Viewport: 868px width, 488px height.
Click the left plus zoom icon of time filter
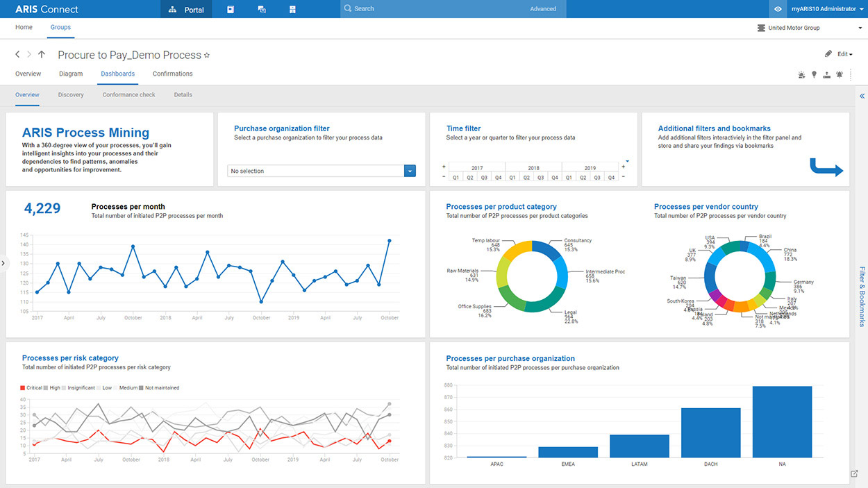444,167
